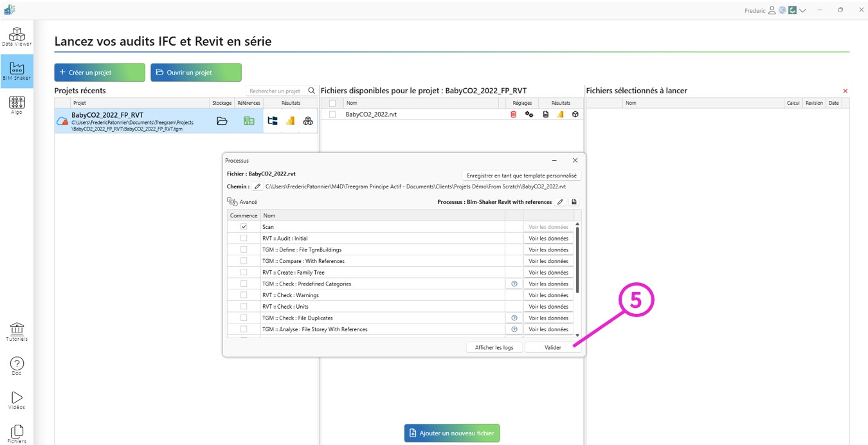Uncheck the Scan step checkbox
The width and height of the screenshot is (868, 445).
[244, 227]
